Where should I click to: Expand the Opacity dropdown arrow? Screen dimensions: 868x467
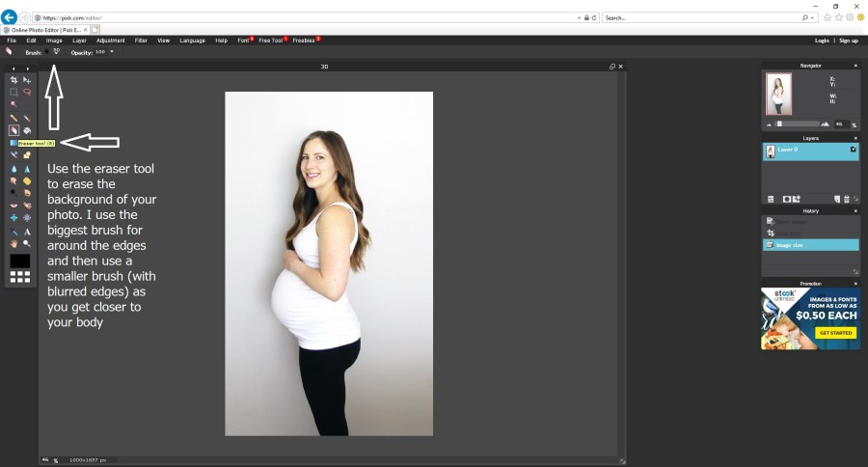(112, 51)
